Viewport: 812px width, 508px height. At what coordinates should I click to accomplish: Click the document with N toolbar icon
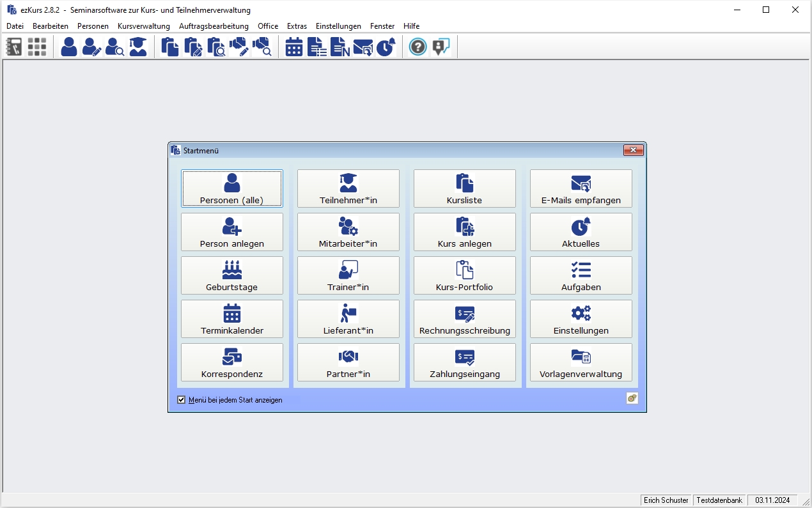[x=340, y=47]
